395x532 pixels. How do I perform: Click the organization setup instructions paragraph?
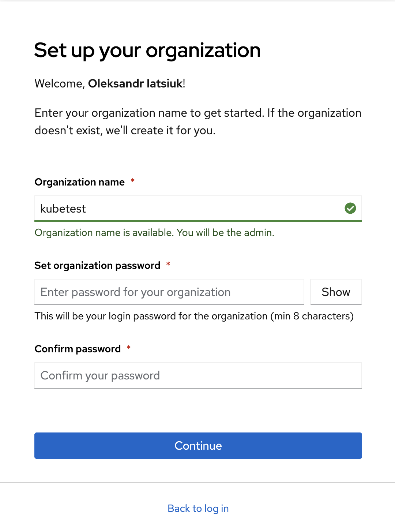click(x=197, y=121)
